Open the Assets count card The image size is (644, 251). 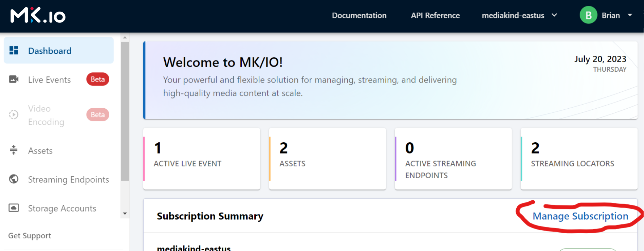click(327, 159)
